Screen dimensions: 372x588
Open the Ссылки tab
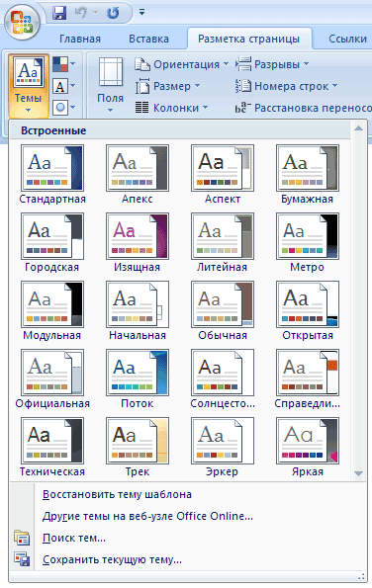(x=347, y=39)
